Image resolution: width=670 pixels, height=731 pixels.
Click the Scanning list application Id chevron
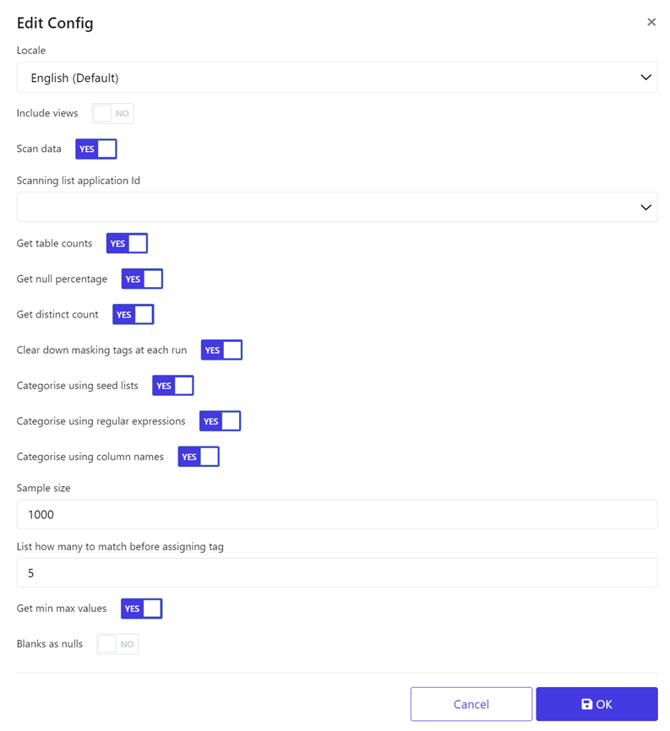coord(645,207)
